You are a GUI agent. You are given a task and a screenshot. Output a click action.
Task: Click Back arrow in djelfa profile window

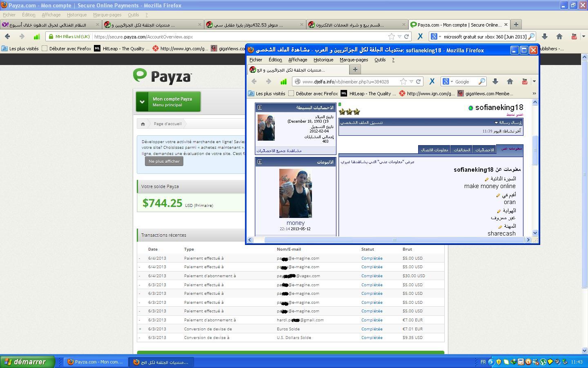[x=254, y=81]
